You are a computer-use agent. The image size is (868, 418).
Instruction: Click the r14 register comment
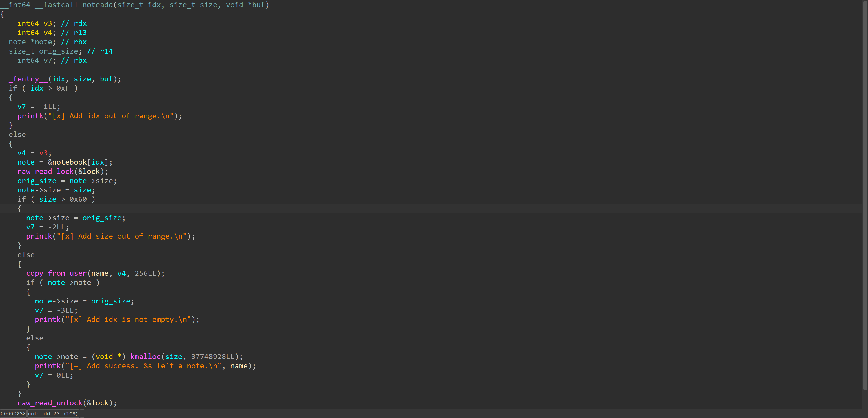pos(106,51)
